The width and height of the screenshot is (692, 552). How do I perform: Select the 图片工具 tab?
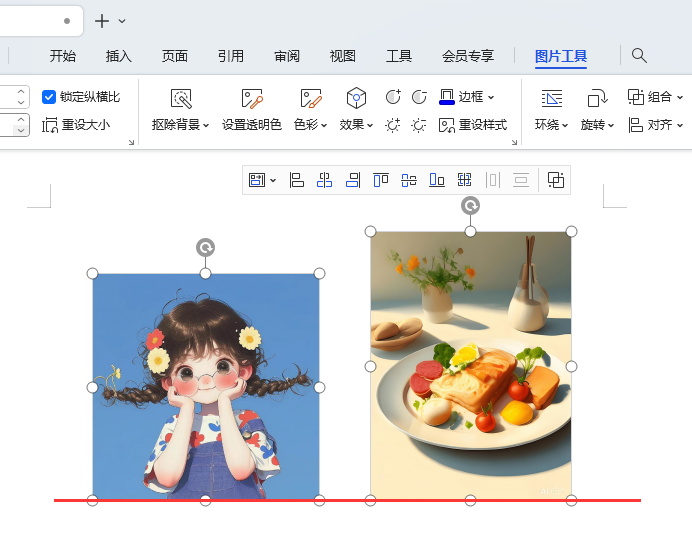point(561,56)
